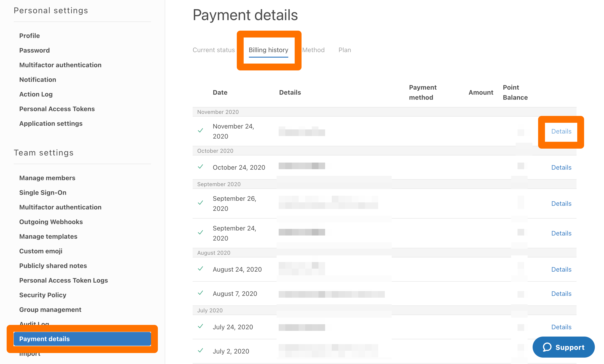
Task: Click the checkmark icon for September 26, 2020
Action: click(200, 203)
